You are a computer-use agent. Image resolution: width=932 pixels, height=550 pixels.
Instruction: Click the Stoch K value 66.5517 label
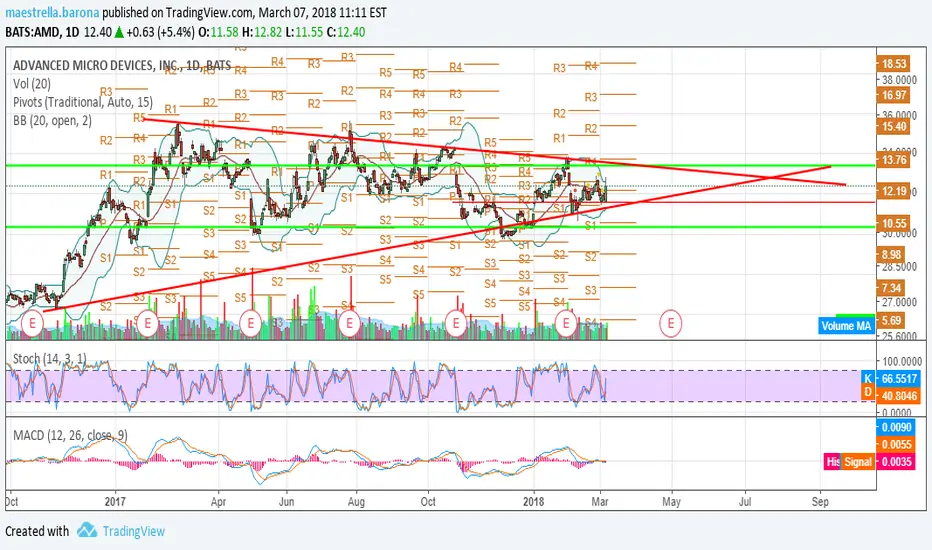[897, 378]
